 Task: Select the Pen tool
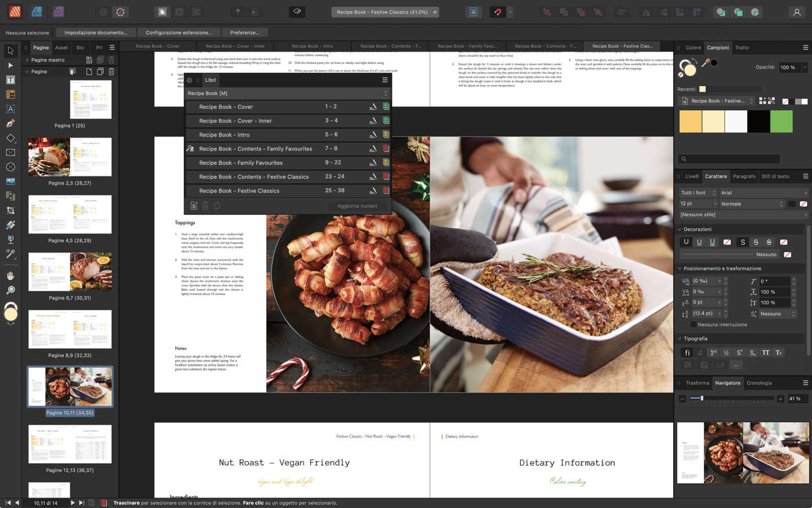[10, 124]
